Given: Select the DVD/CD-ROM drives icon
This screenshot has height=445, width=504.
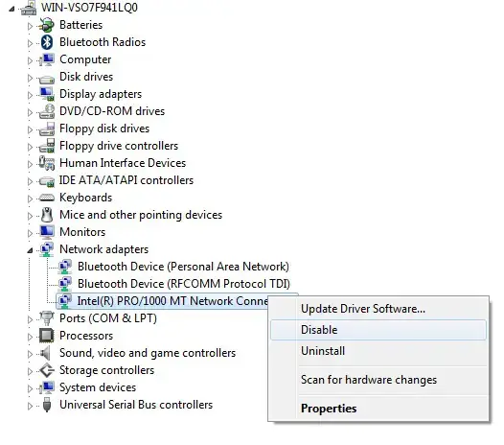Looking at the screenshot, I should pos(47,111).
